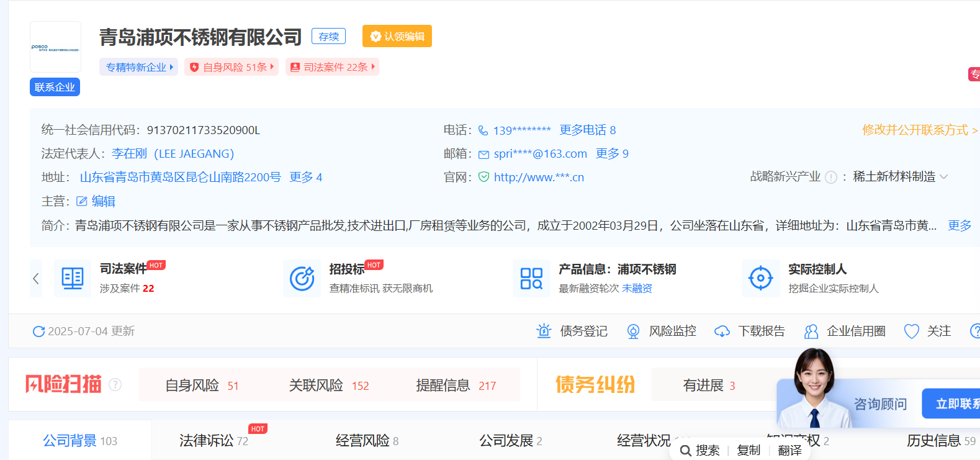Click the 风险扫描 help question icon
This screenshot has height=460, width=980.
tap(115, 385)
